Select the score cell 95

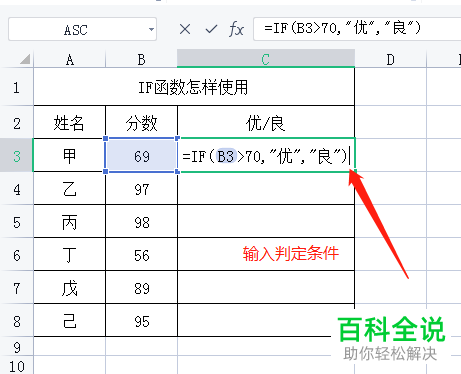click(141, 321)
